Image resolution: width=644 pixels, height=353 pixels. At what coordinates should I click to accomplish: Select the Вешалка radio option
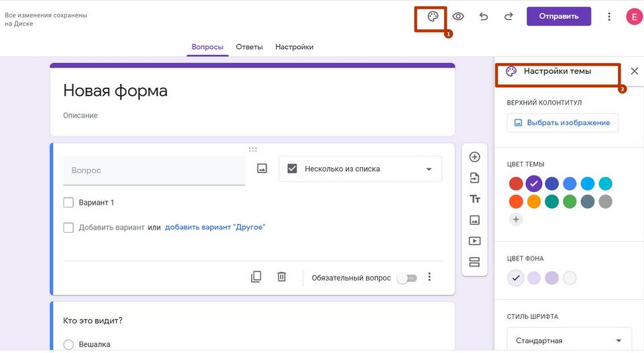68,344
